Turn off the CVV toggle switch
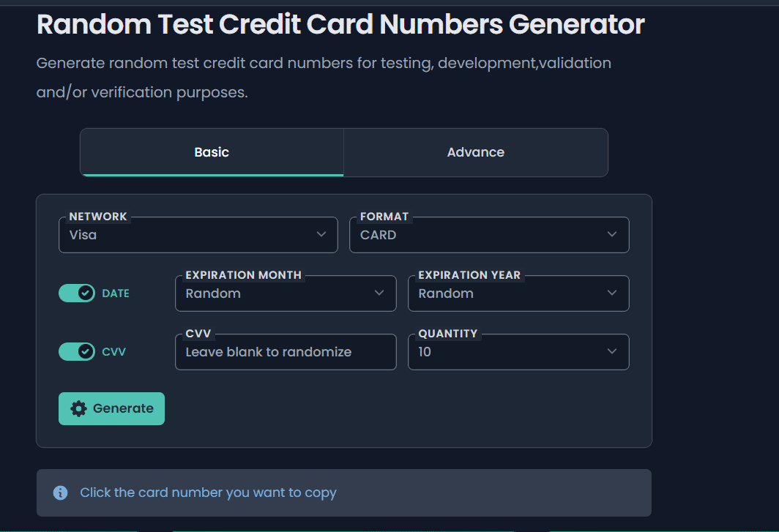The width and height of the screenshot is (779, 532). pos(77,352)
